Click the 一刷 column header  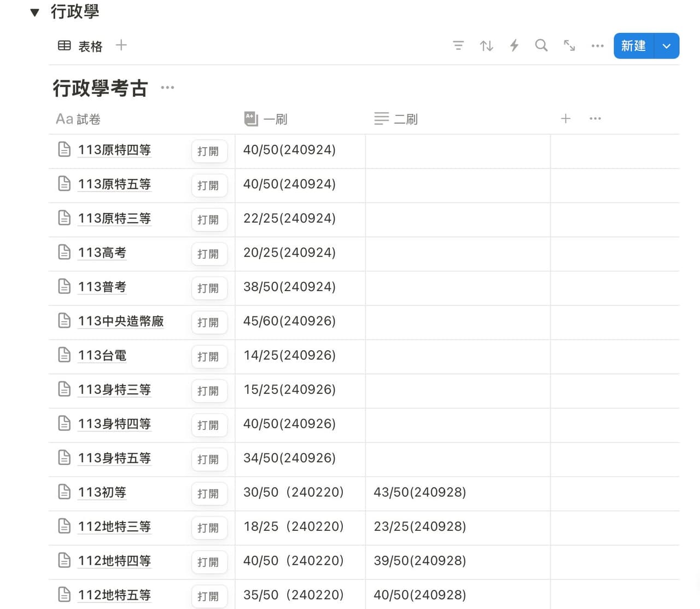click(x=266, y=119)
